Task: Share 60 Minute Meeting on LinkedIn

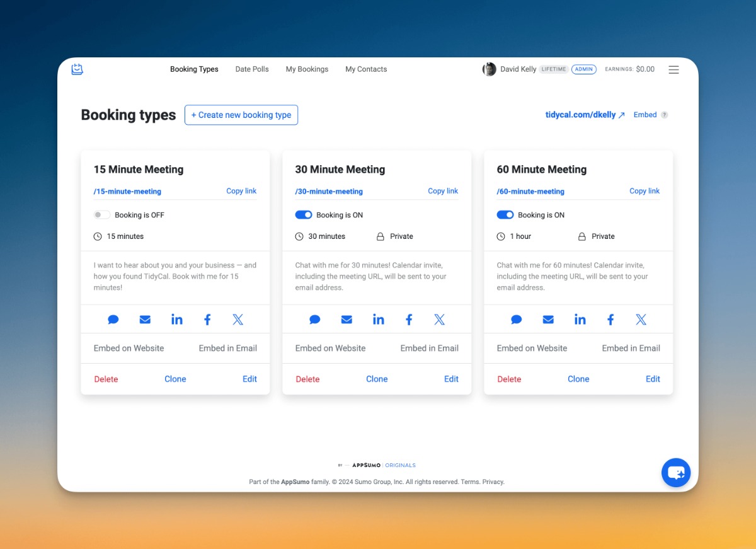Action: coord(580,320)
